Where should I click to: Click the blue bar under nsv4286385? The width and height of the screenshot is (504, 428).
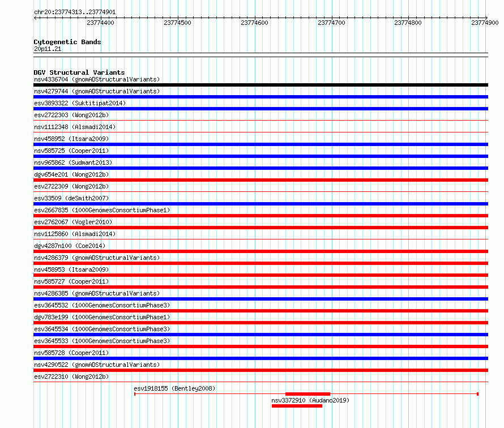tap(260, 299)
